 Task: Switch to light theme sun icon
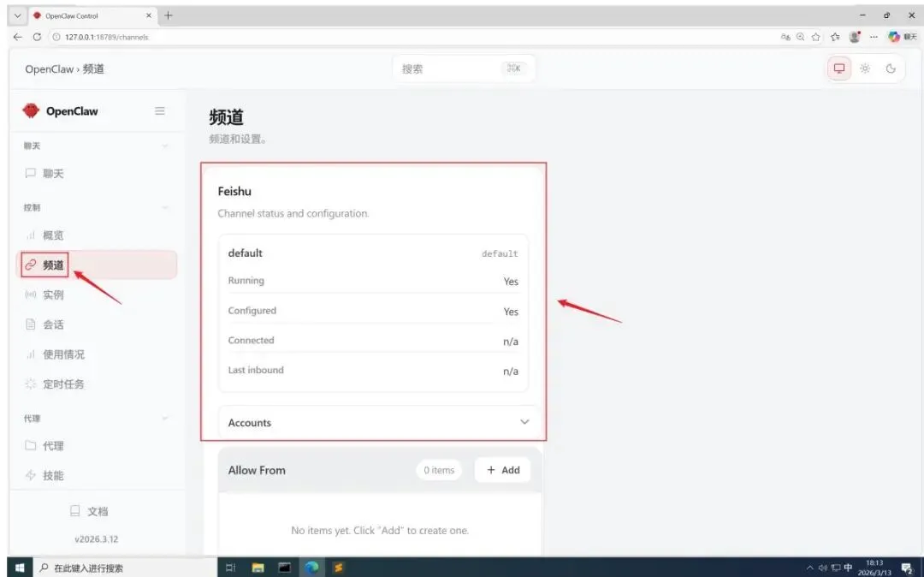click(865, 68)
